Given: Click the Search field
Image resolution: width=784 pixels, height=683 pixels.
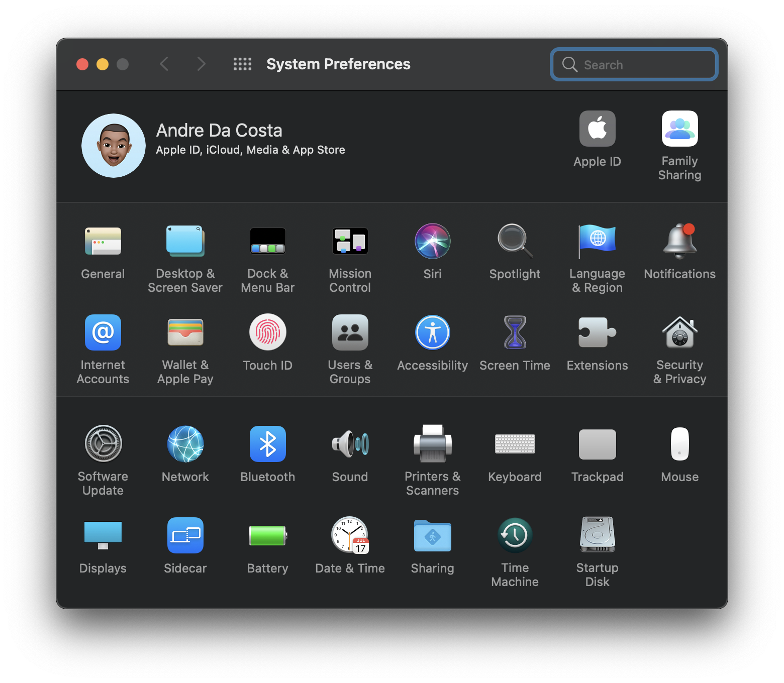Looking at the screenshot, I should coord(634,64).
